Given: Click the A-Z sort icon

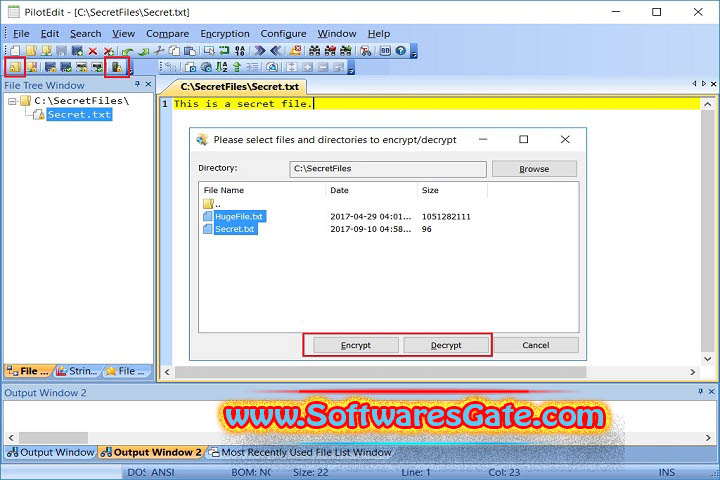Looking at the screenshot, I should tap(221, 68).
